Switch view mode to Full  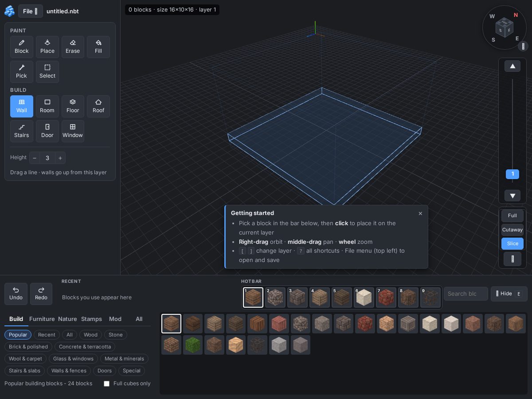(512, 216)
